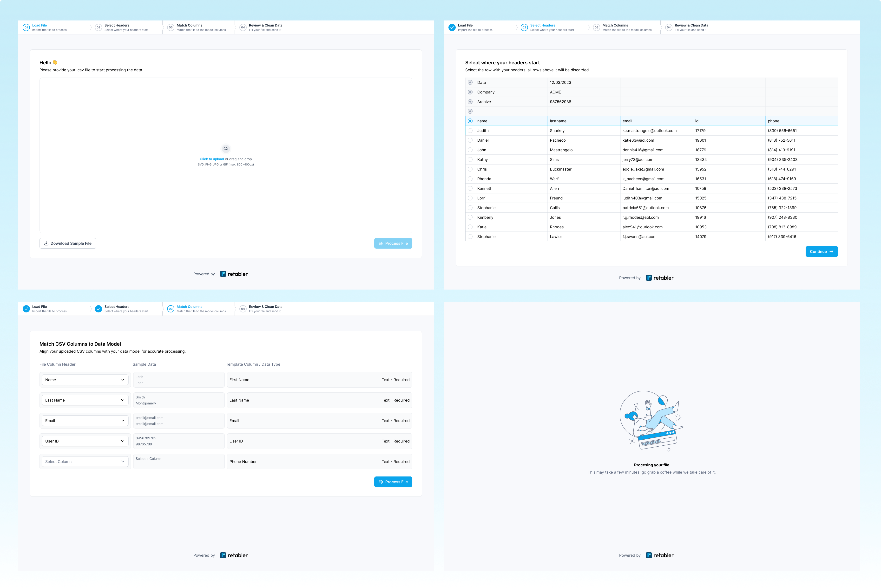Click the Download Sample File button
The height and width of the screenshot is (588, 881).
[x=68, y=243]
